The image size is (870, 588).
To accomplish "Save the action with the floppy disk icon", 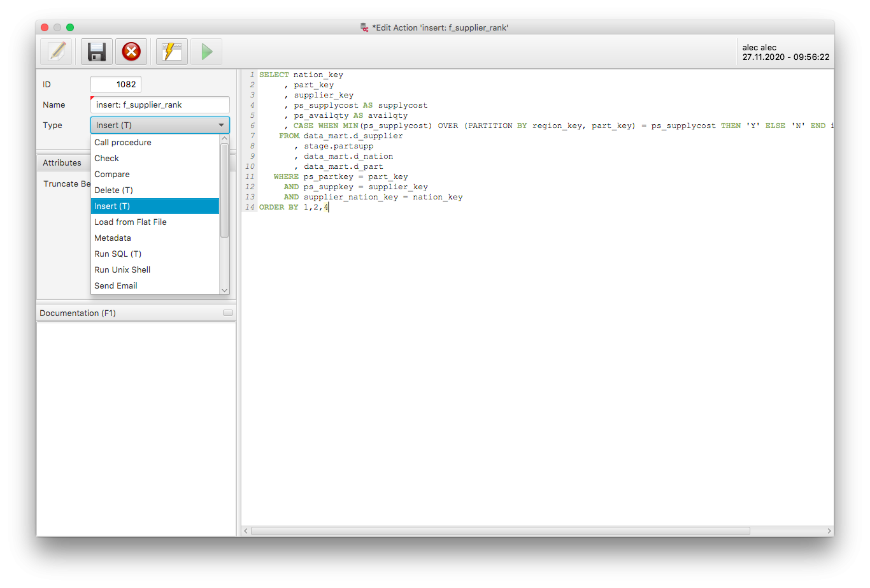I will coord(97,52).
